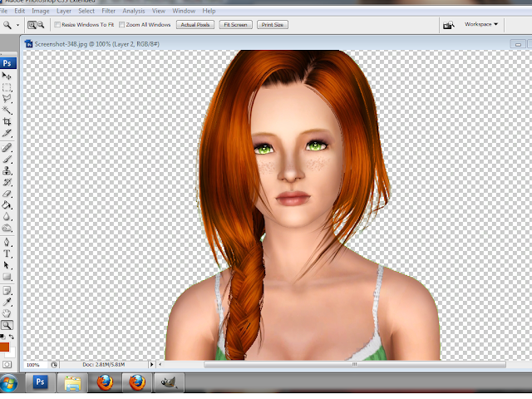Click the first Firefox taskbar icon
The width and height of the screenshot is (532, 399).
(x=106, y=382)
